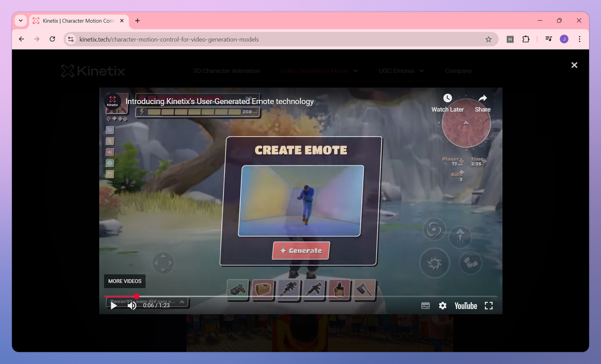Click the large spinning attack button
The width and height of the screenshot is (601, 364).
pos(434,262)
